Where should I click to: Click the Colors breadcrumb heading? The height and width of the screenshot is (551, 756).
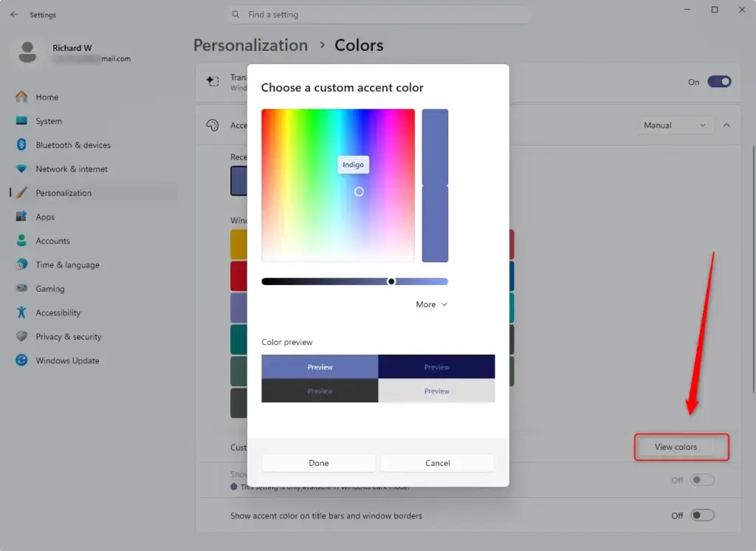(x=360, y=45)
